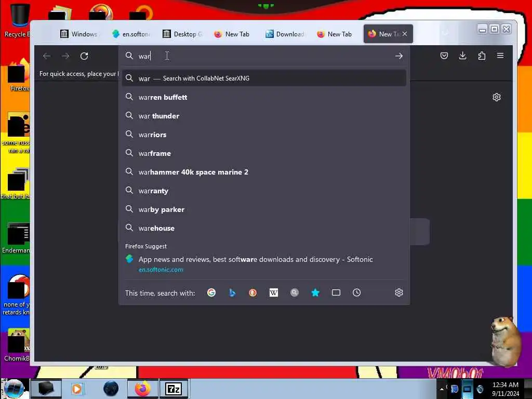Choose the 'warby parker' suggestion
532x399 pixels.
[x=264, y=210]
